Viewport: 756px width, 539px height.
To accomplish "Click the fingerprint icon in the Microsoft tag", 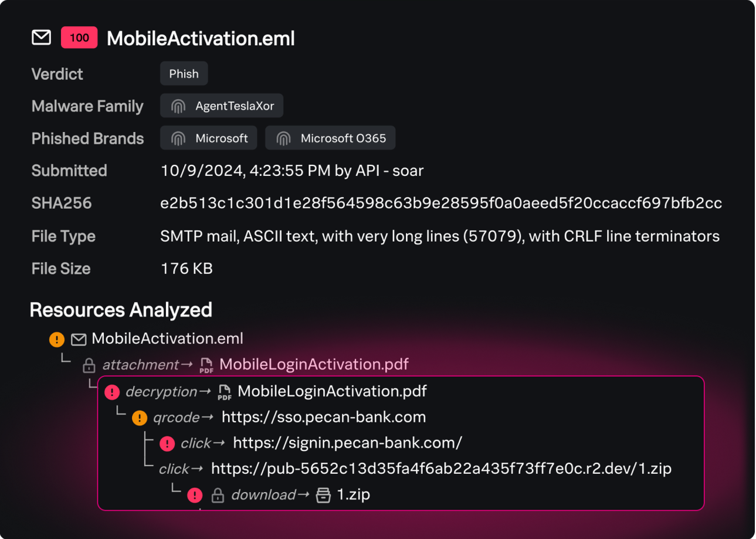I will (178, 138).
